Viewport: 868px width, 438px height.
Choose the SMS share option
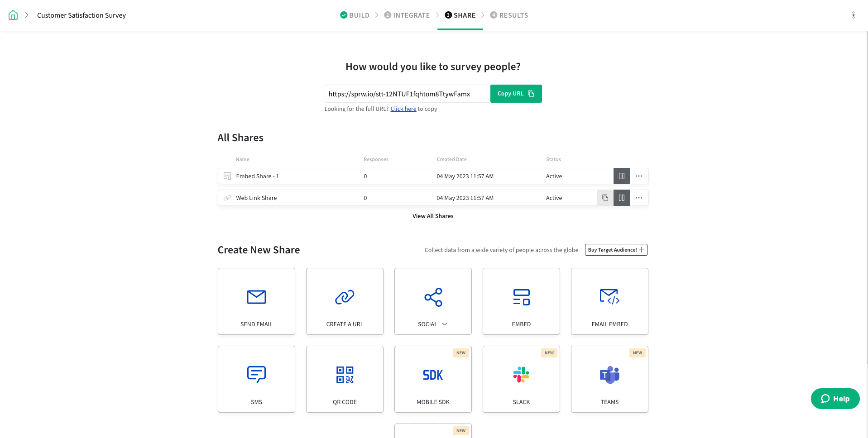tap(256, 379)
